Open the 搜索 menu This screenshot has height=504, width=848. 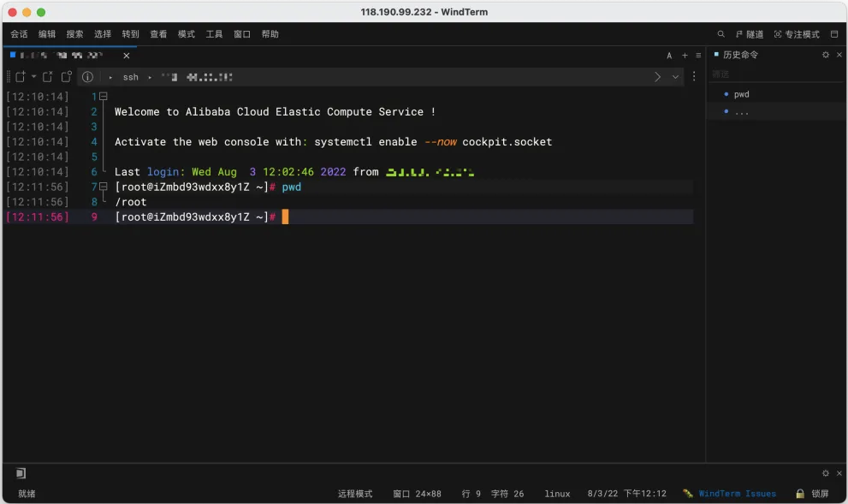point(74,34)
